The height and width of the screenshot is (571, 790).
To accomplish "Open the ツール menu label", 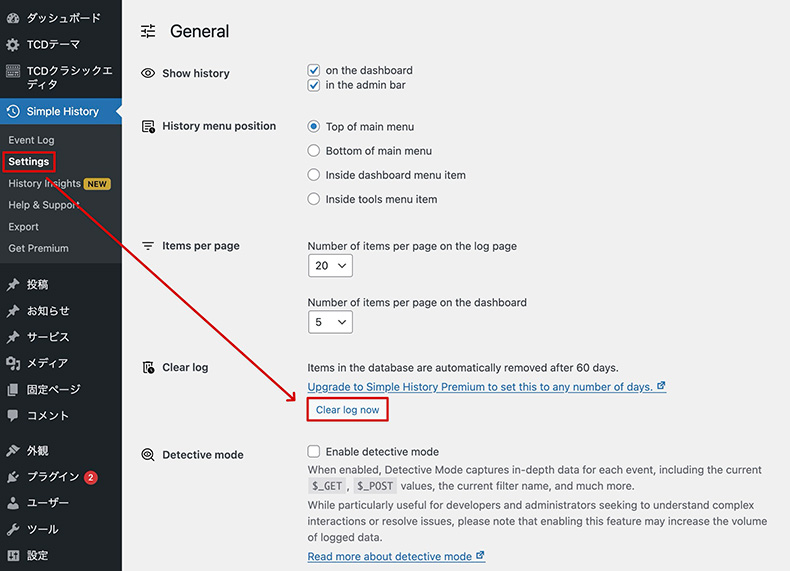I will [42, 529].
